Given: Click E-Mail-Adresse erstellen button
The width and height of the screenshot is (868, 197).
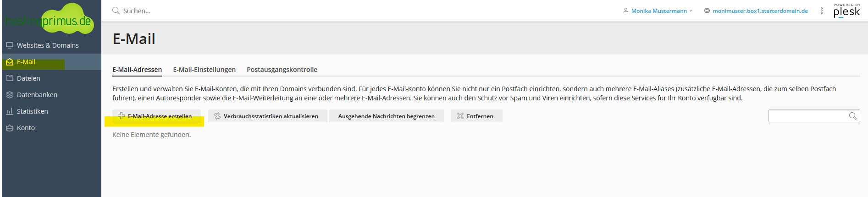Looking at the screenshot, I should [156, 116].
